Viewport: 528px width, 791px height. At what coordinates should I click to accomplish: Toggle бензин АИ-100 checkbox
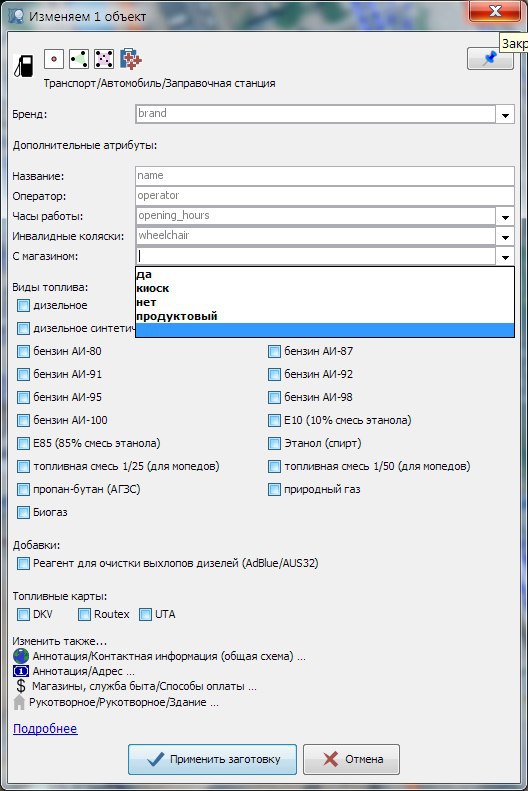(x=23, y=420)
